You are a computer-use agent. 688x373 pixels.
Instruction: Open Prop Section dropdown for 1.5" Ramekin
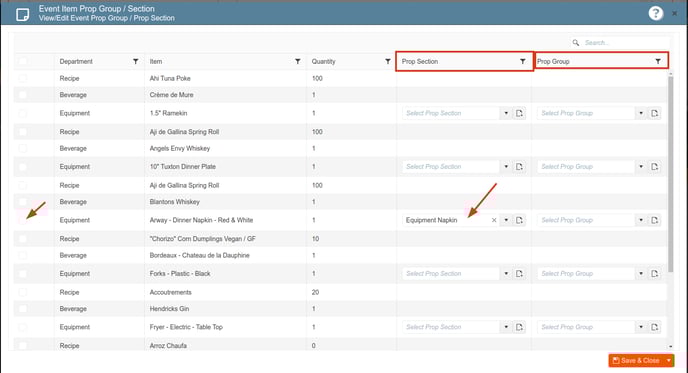click(x=506, y=113)
